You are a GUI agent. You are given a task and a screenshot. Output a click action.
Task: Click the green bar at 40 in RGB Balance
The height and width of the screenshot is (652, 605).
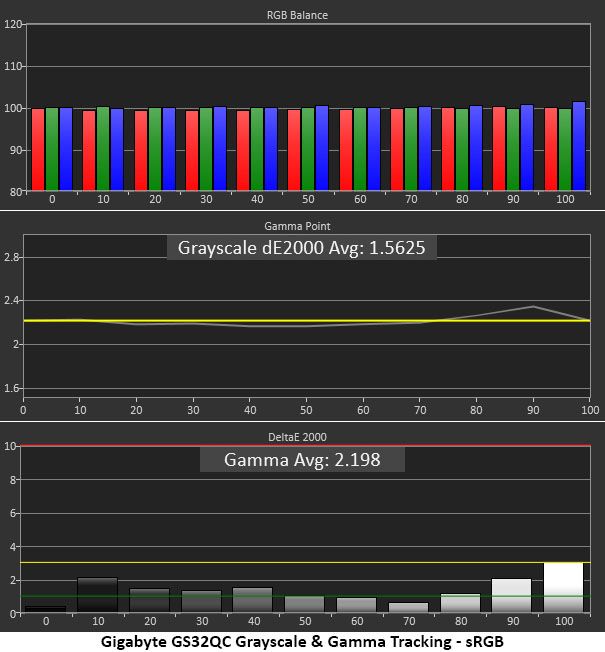[x=257, y=149]
